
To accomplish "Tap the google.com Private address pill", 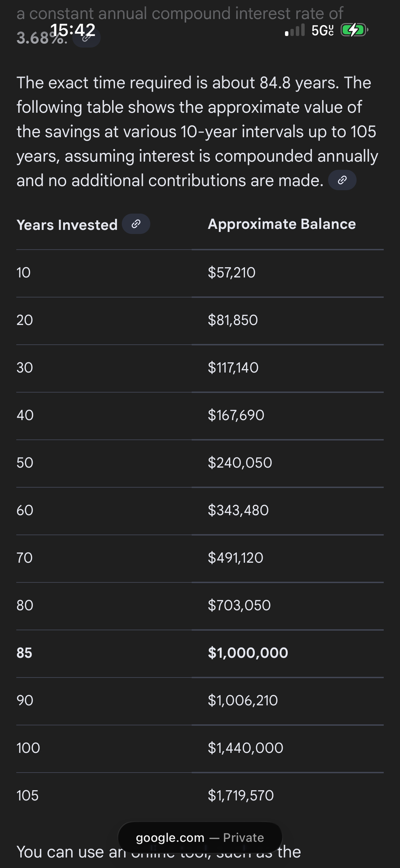I will pos(200,838).
